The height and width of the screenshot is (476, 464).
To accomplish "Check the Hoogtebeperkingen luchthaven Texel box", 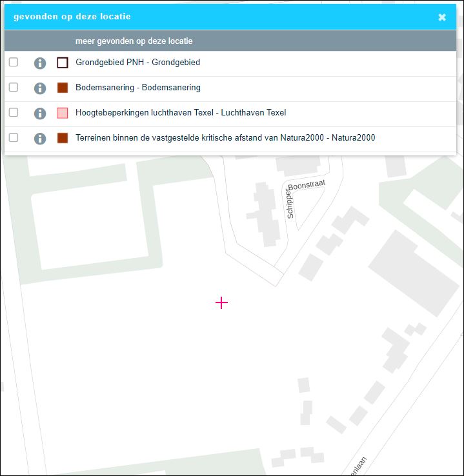I will point(14,113).
